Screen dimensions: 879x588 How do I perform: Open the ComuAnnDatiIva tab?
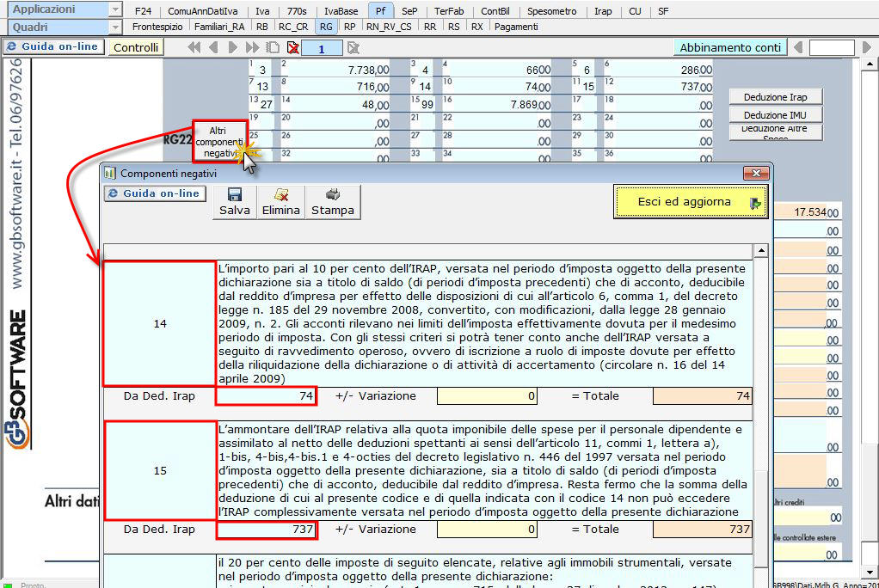203,10
